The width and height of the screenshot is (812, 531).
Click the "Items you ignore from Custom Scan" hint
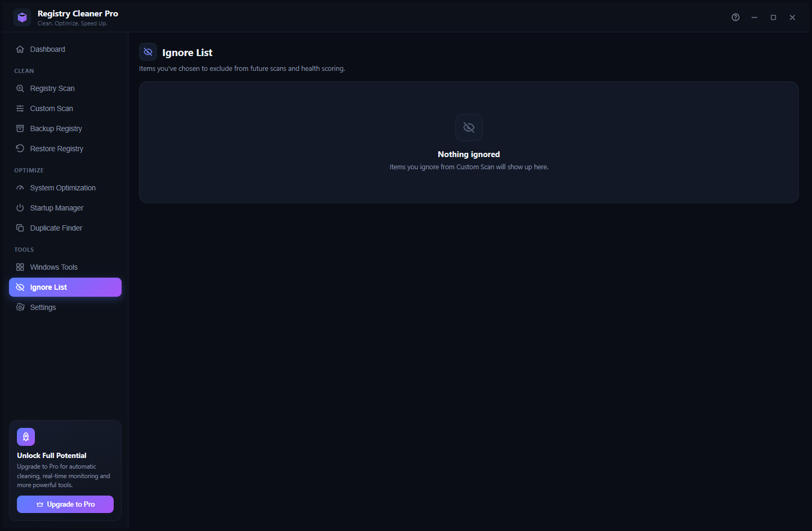[469, 167]
